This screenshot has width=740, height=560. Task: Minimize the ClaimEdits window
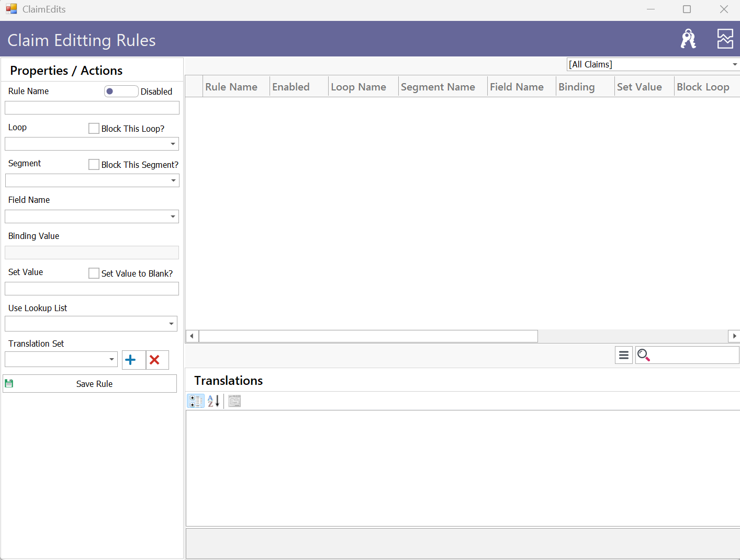pos(651,9)
